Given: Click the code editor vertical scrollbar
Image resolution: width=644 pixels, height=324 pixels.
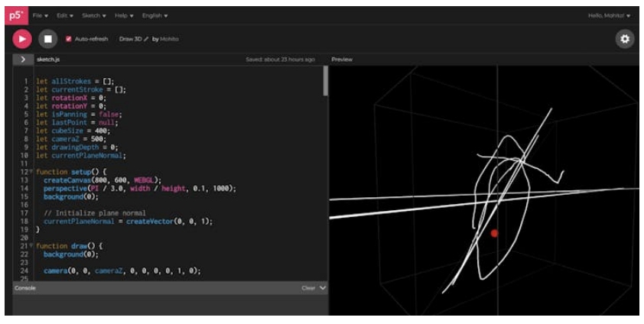Looking at the screenshot, I should point(326,80).
